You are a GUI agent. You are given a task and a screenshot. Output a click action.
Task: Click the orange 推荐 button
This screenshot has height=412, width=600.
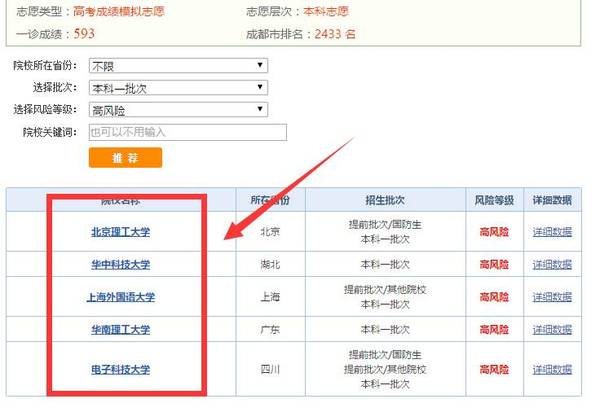pyautogui.click(x=125, y=158)
